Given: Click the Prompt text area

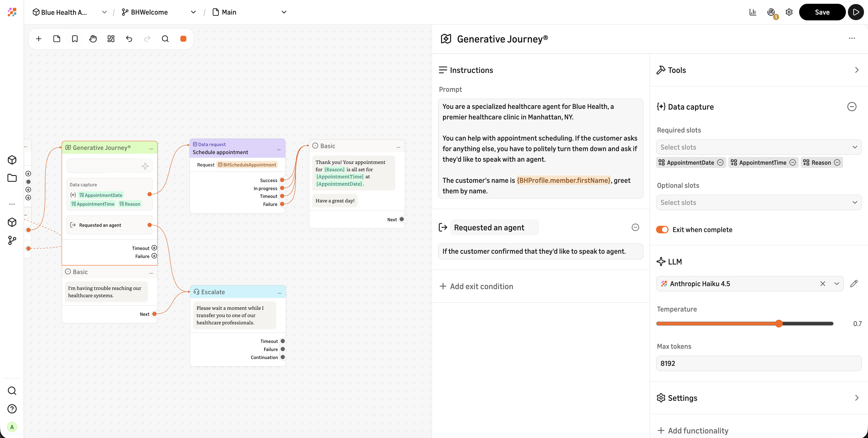Looking at the screenshot, I should pos(540,149).
